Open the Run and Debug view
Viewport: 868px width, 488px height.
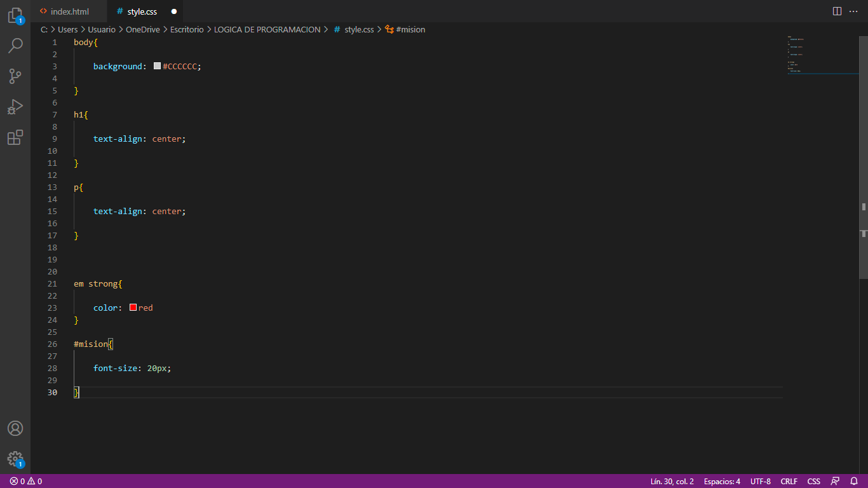[15, 107]
